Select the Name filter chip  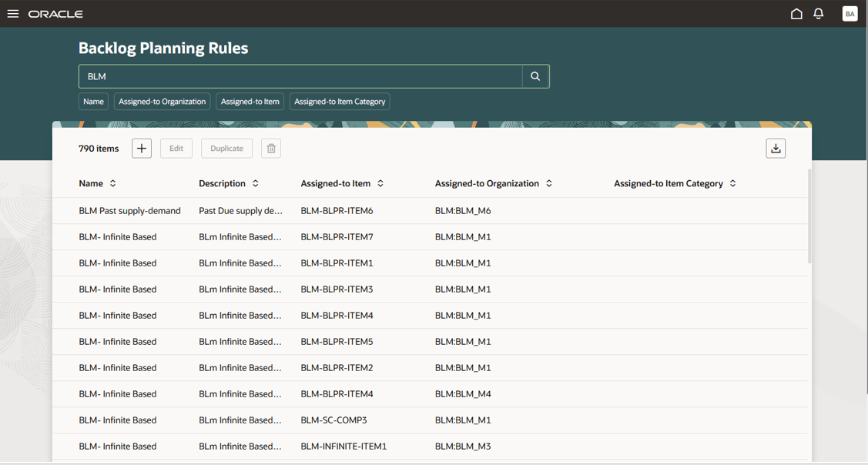pos(92,101)
